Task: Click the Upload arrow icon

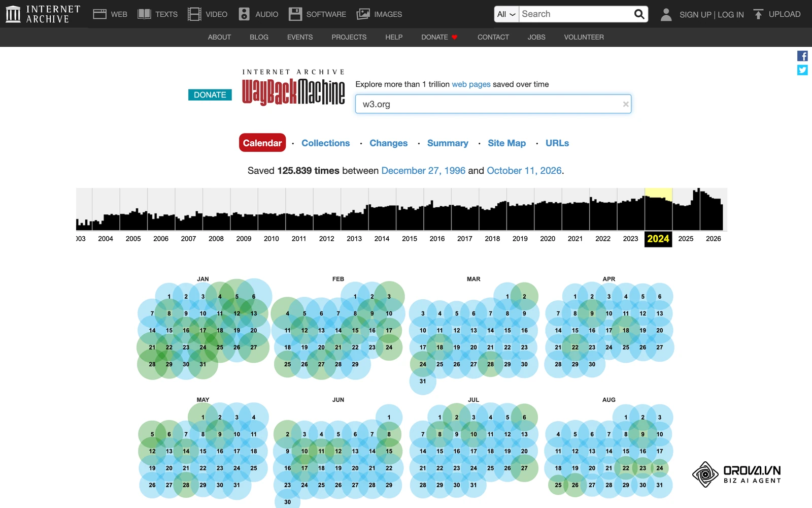Action: click(x=758, y=14)
